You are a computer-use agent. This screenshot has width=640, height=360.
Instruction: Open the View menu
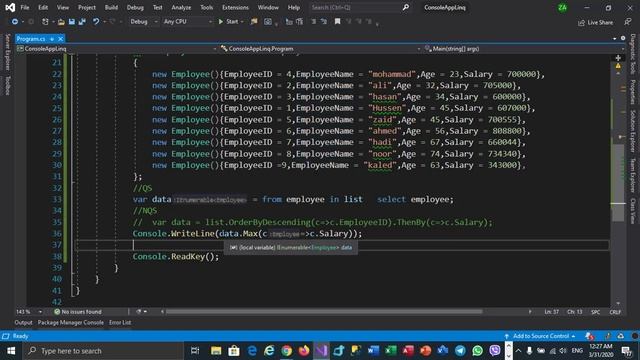pyautogui.click(x=63, y=7)
